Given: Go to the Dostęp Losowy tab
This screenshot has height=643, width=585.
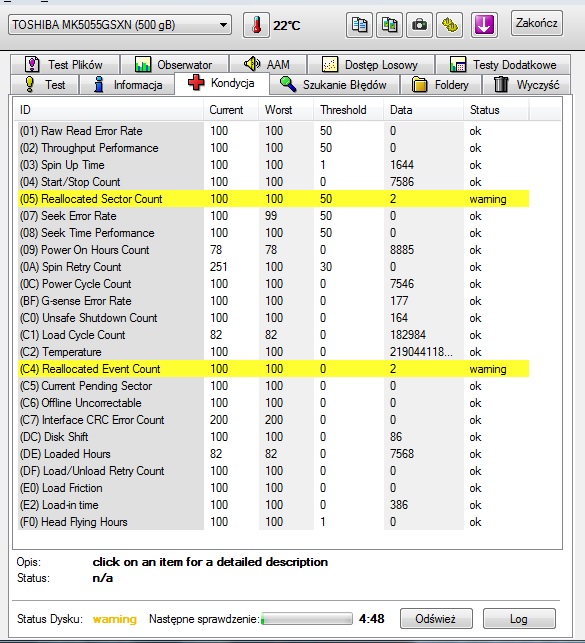Looking at the screenshot, I should 371,64.
